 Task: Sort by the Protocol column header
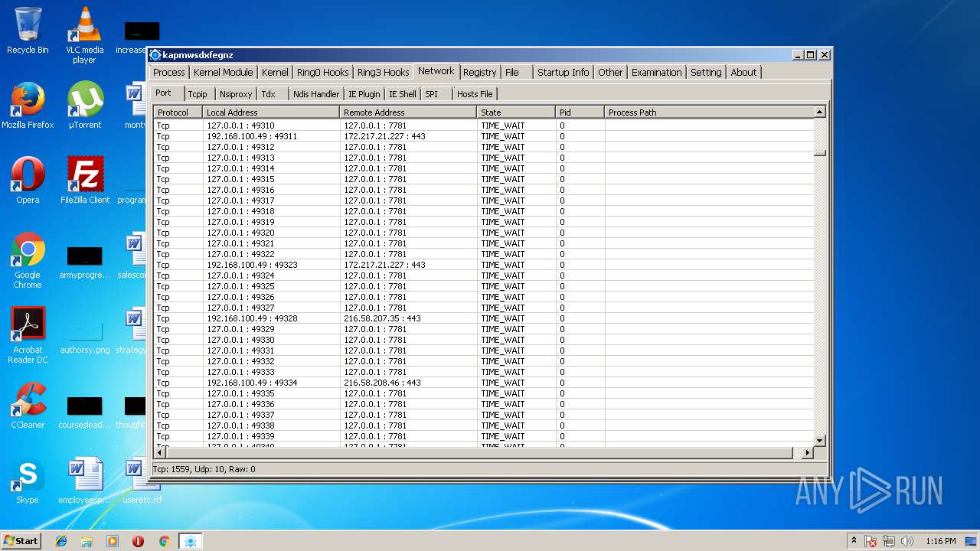[178, 112]
